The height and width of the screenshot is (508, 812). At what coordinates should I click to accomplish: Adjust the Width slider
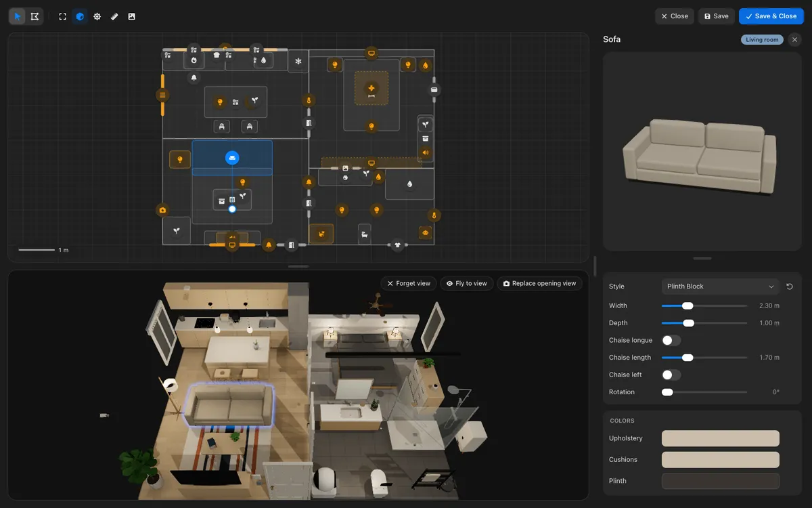point(704,305)
